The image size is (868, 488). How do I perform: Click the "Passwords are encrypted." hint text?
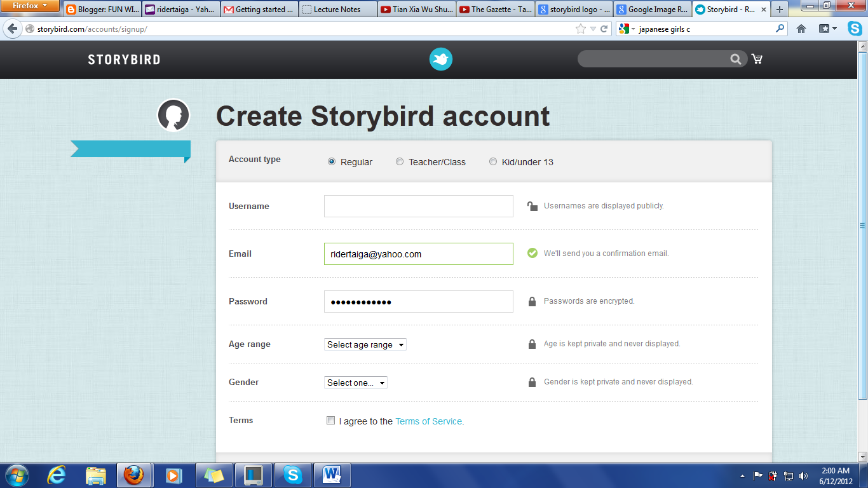tap(589, 301)
